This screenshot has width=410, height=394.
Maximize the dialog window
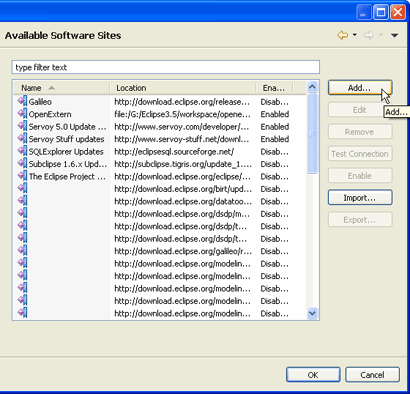381,13
